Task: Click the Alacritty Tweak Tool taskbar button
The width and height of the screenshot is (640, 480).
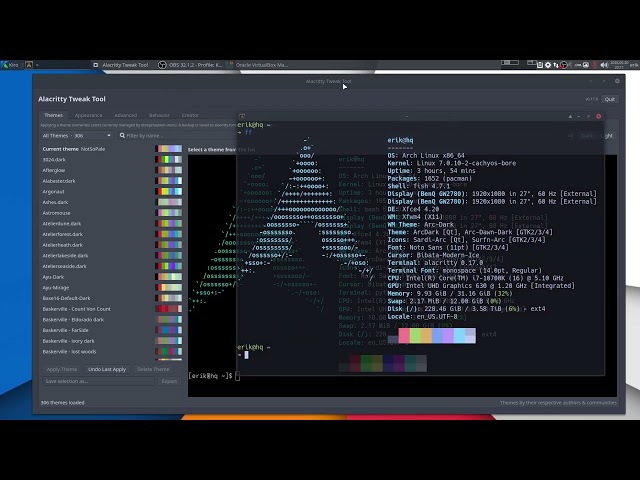Action: pos(121,65)
